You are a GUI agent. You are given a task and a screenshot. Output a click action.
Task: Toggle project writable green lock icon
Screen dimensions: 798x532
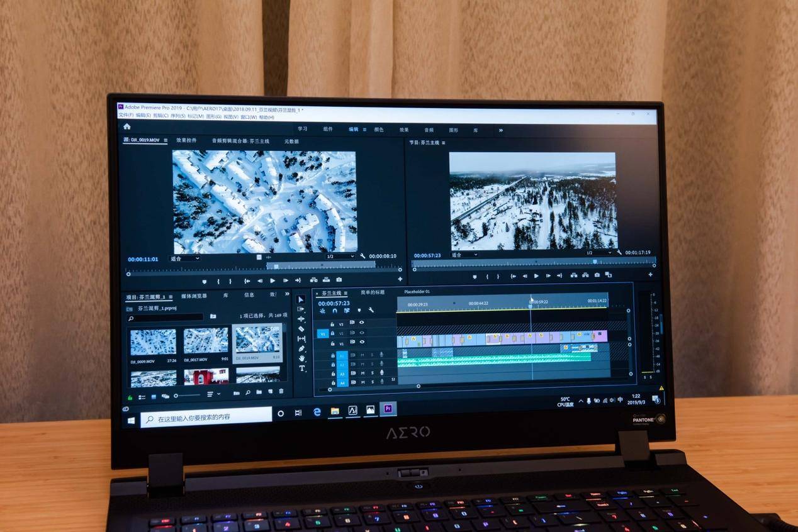point(130,397)
